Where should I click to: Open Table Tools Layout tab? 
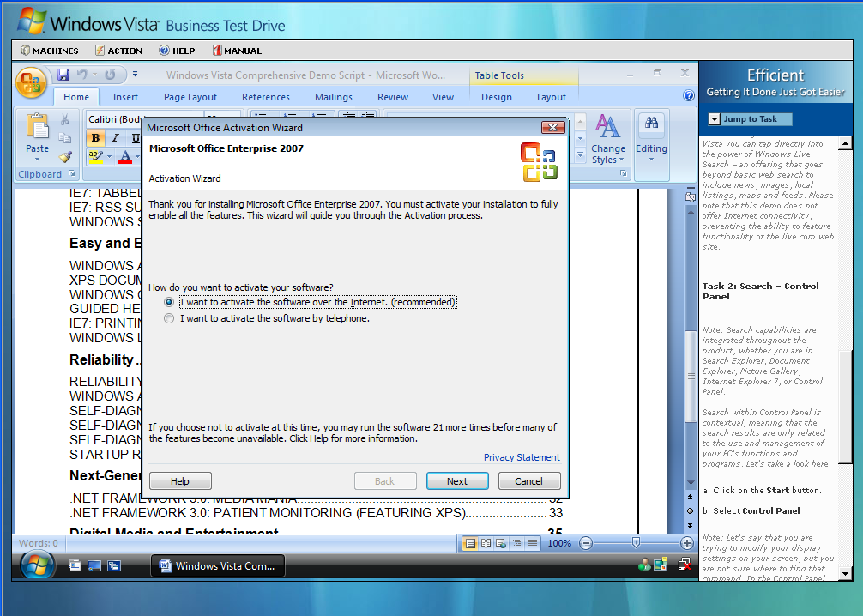coord(552,97)
